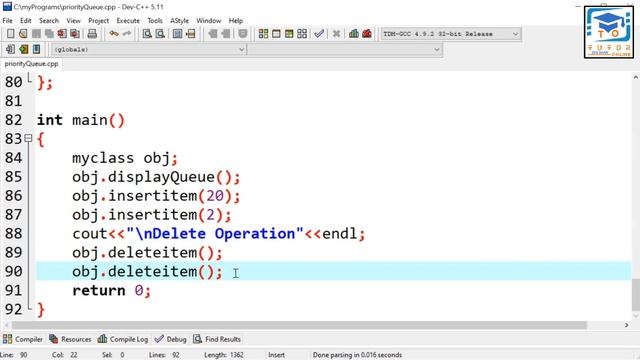Open the Help menu

[236, 20]
